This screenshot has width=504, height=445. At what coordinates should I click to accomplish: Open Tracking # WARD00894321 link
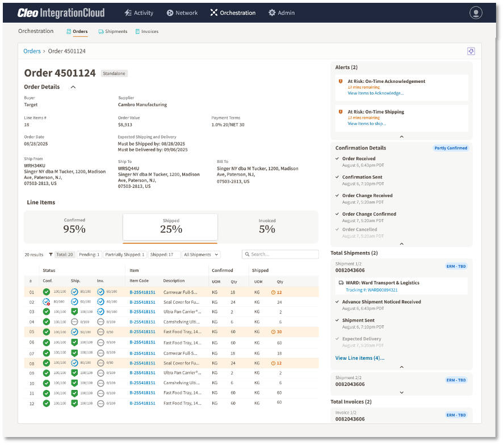coord(372,290)
